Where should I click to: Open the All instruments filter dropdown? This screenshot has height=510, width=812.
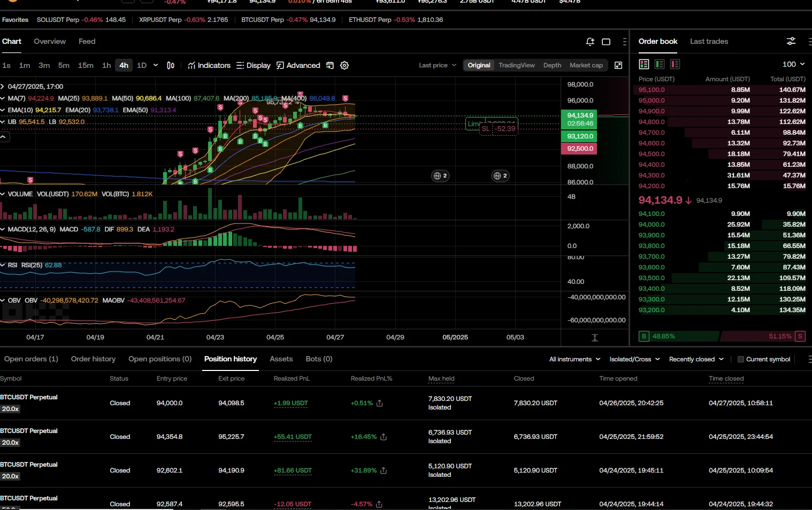coord(574,359)
